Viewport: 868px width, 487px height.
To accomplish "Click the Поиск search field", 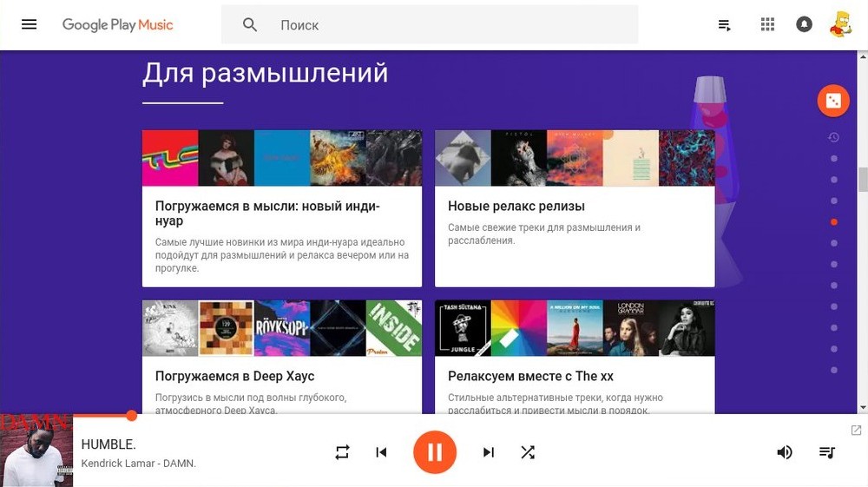I will click(430, 24).
